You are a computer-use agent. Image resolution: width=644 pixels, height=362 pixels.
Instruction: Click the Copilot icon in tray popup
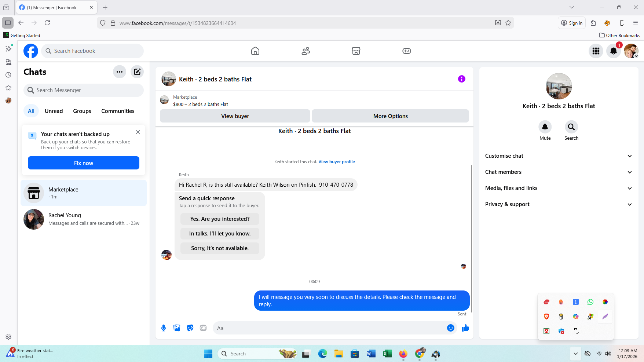(x=576, y=317)
